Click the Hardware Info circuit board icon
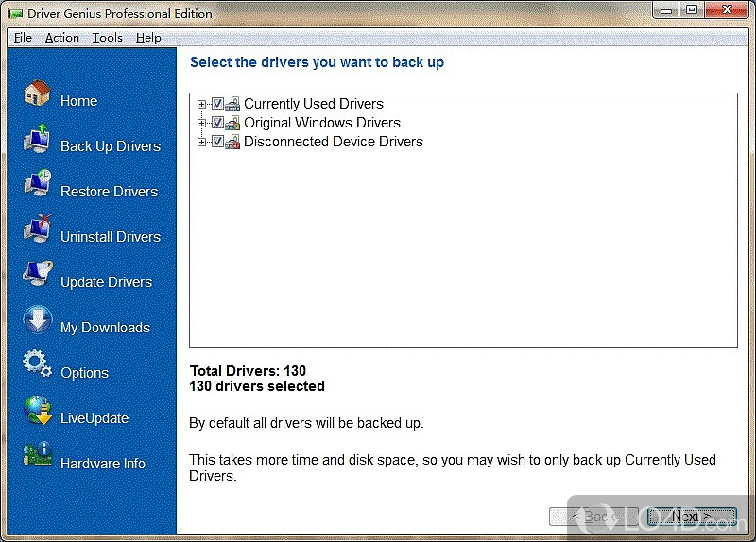This screenshot has height=542, width=756. click(x=37, y=454)
